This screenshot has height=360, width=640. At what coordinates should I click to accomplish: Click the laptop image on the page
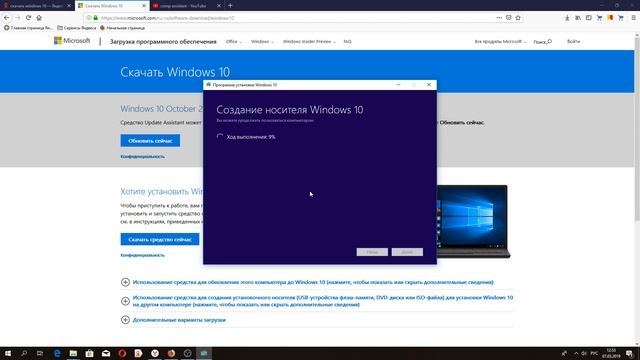pyautogui.click(x=473, y=221)
